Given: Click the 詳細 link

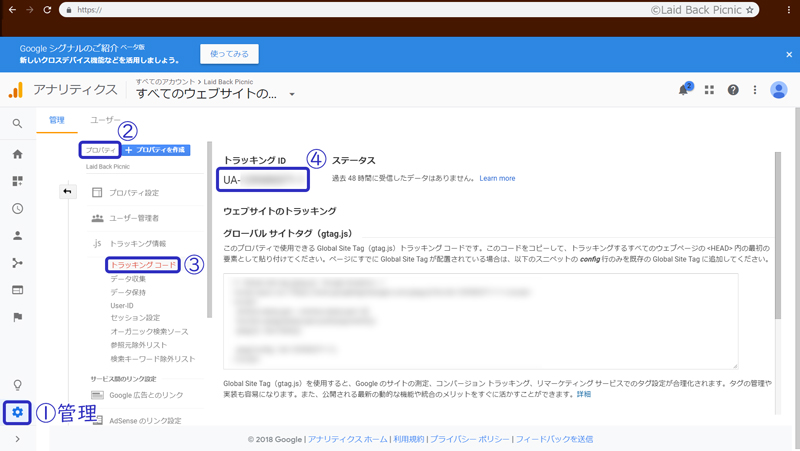Looking at the screenshot, I should pyautogui.click(x=584, y=394).
